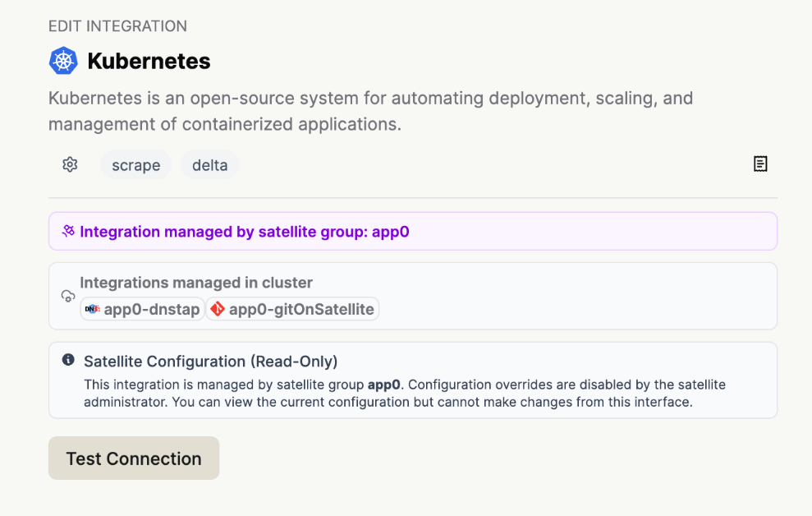Click the bold app0 in read-only notice
The width and height of the screenshot is (812, 516).
[x=383, y=385]
